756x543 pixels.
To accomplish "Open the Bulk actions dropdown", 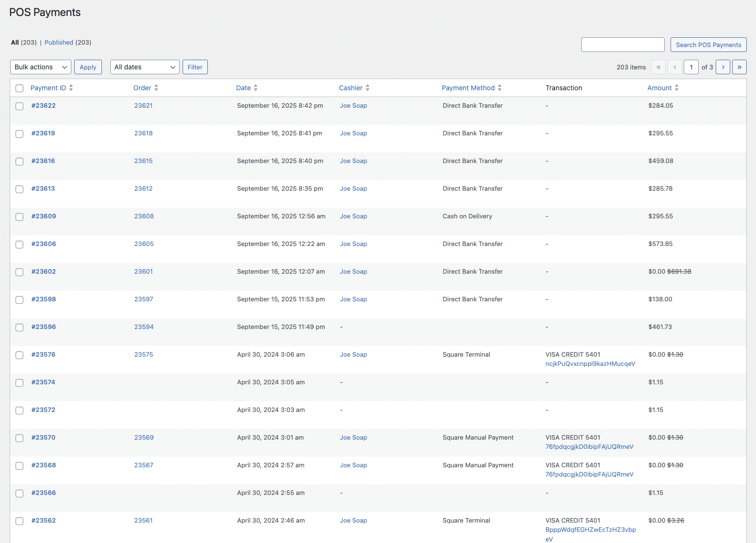I will pos(41,67).
